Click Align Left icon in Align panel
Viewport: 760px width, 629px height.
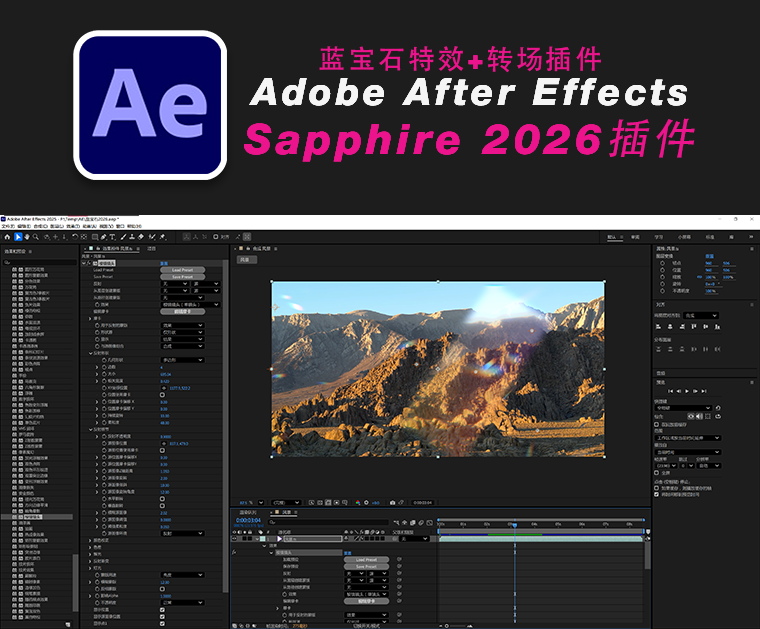pyautogui.click(x=658, y=327)
